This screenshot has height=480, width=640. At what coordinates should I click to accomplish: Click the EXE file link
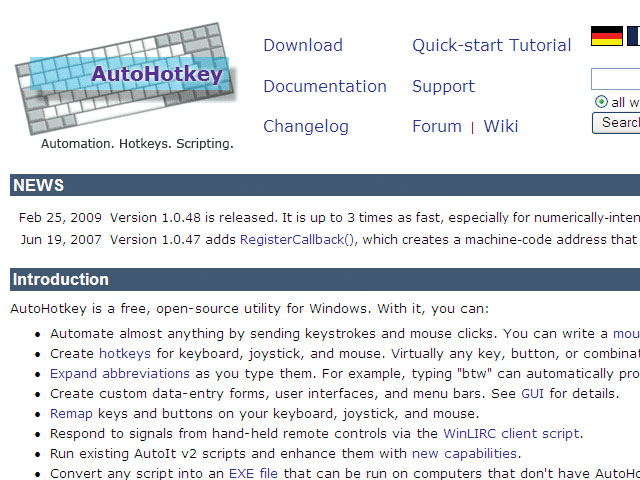[x=254, y=473]
